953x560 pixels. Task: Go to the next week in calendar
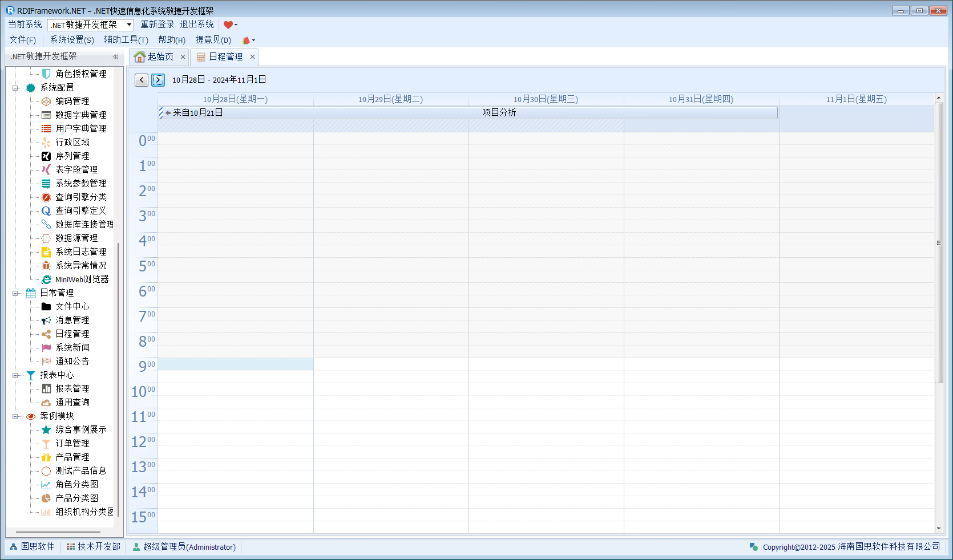[158, 80]
